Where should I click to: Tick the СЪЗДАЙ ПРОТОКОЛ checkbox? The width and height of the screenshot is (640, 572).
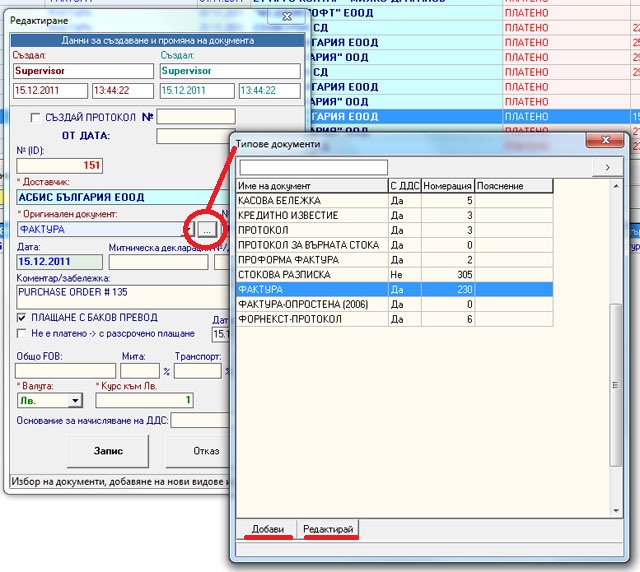(x=36, y=118)
